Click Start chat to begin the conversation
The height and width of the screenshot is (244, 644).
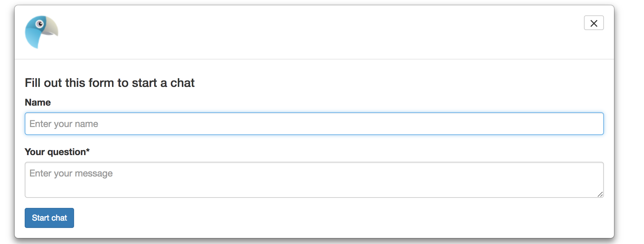tap(49, 218)
